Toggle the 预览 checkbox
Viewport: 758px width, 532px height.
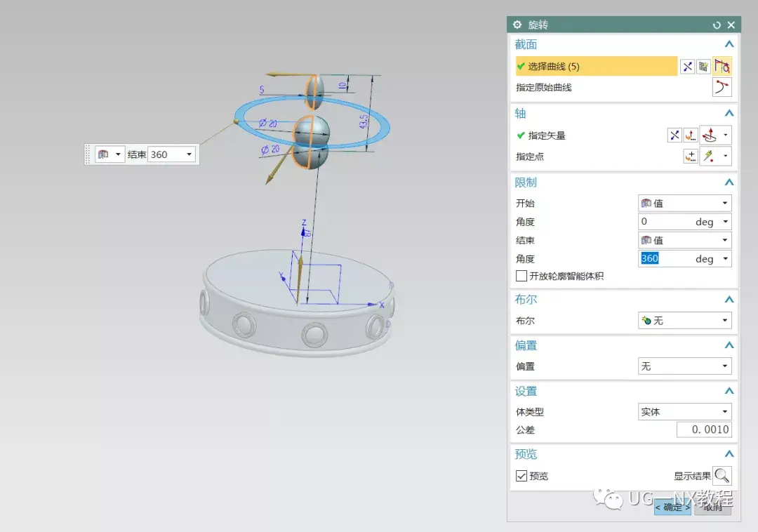point(521,476)
